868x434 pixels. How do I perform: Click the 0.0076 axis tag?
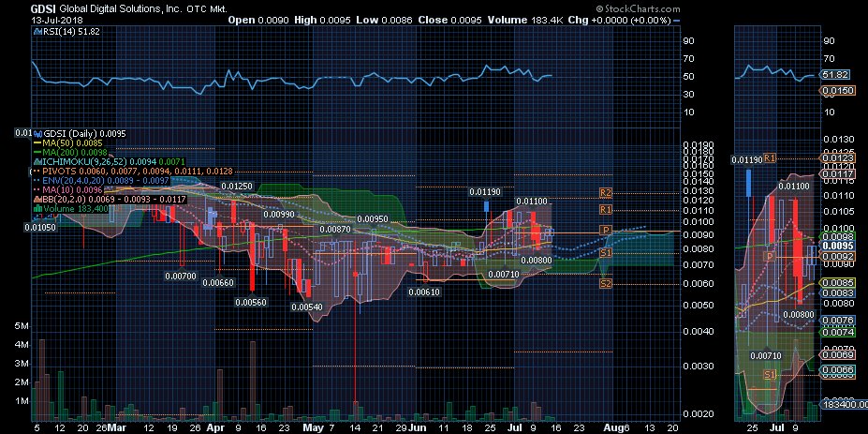[835, 320]
